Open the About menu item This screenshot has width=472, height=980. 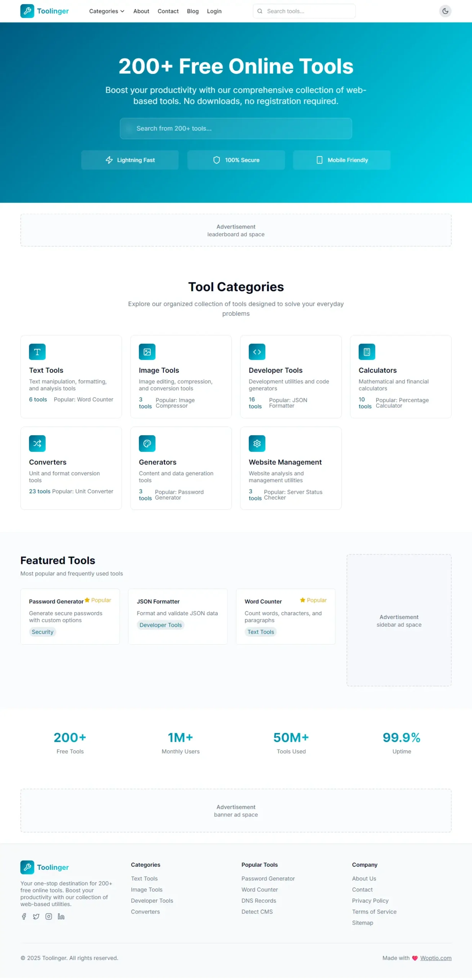141,11
